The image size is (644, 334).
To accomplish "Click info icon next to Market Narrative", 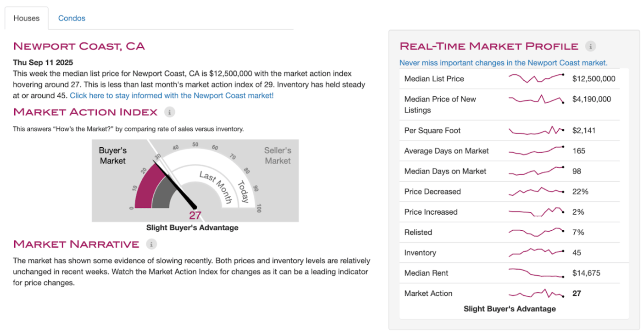I will pyautogui.click(x=151, y=244).
